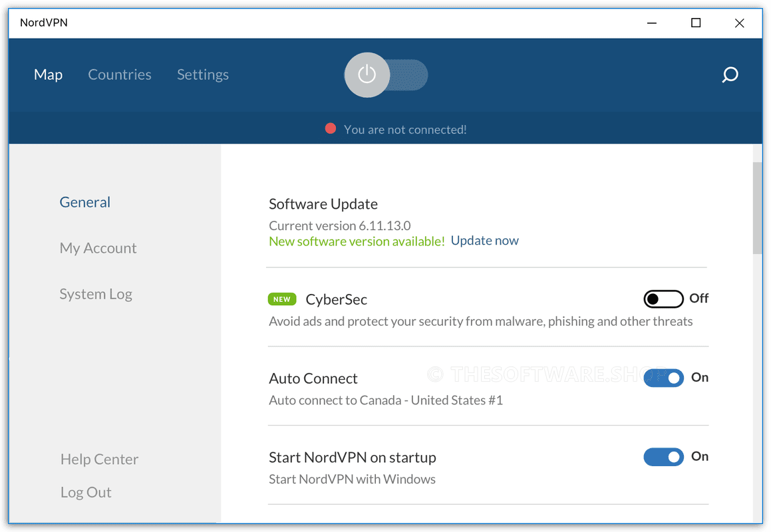The height and width of the screenshot is (532, 771).
Task: Minimize the NordVPN window
Action: tap(651, 23)
